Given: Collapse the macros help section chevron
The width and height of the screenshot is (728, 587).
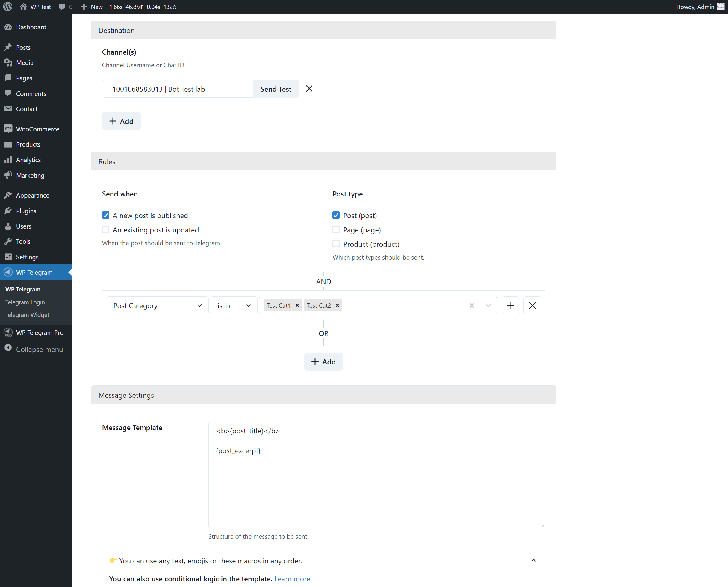Looking at the screenshot, I should 533,560.
